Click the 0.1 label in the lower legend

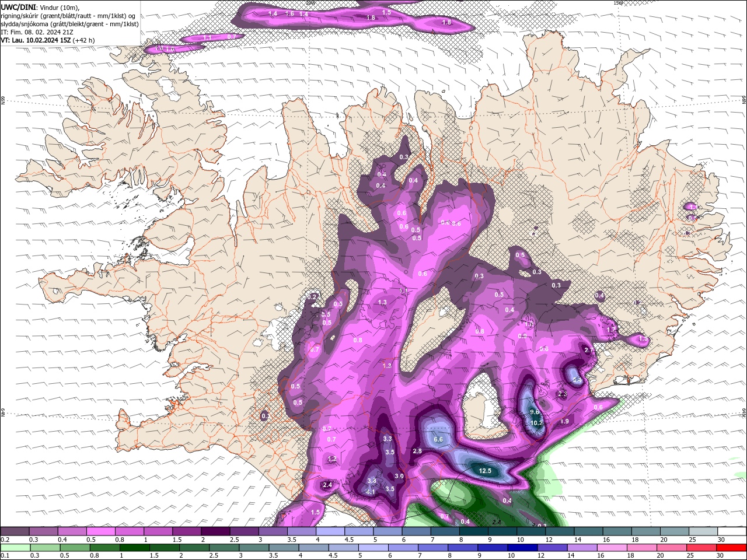[x=5, y=555]
